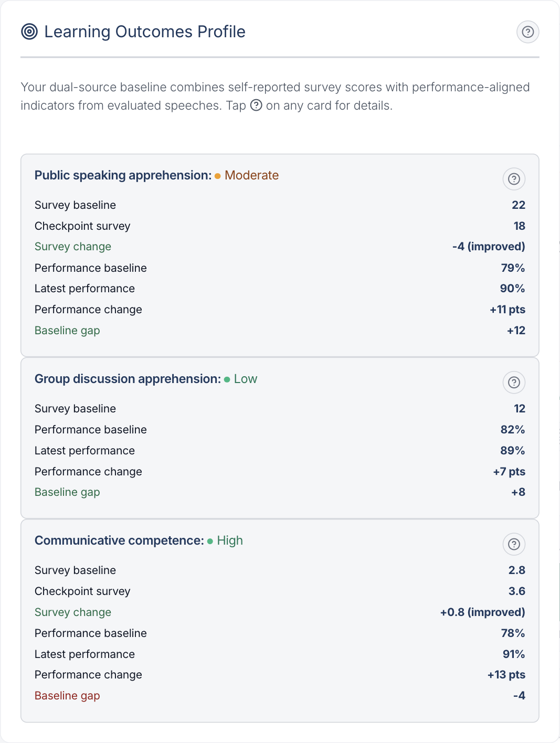Screen dimensions: 560x743
Task: Open help for Learning Outcomes Profile header
Action: tap(527, 32)
